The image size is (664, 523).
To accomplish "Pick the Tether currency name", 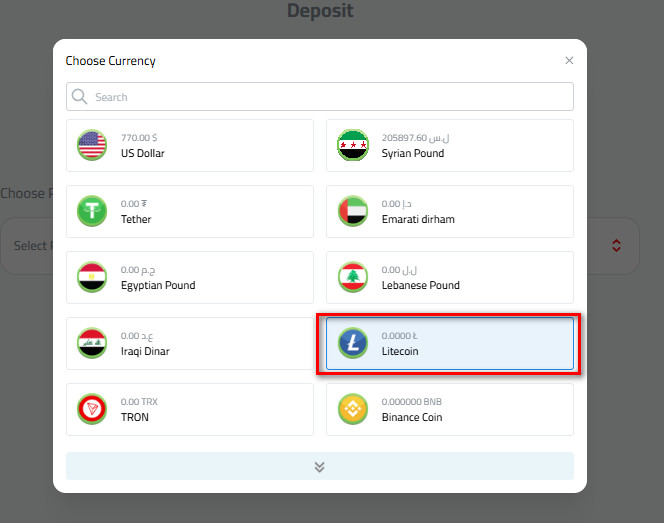I will tap(135, 220).
